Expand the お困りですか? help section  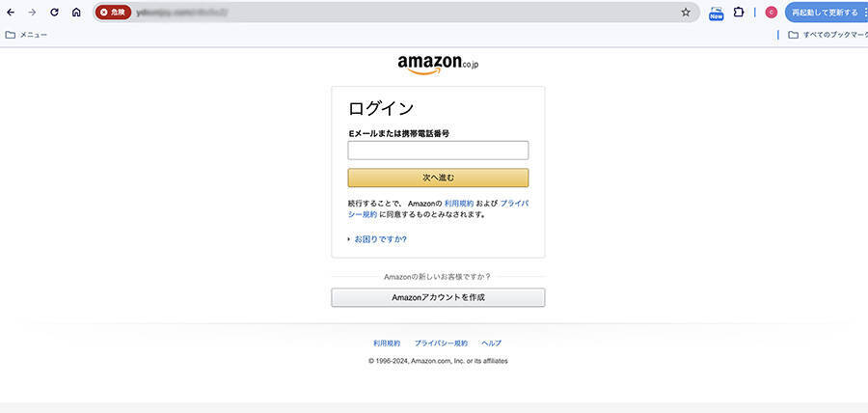(380, 238)
